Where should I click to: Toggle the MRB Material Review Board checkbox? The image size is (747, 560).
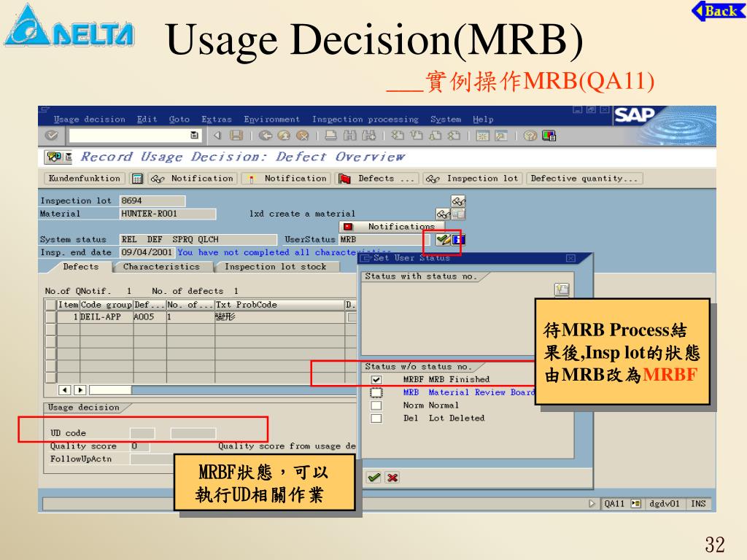coord(376,392)
